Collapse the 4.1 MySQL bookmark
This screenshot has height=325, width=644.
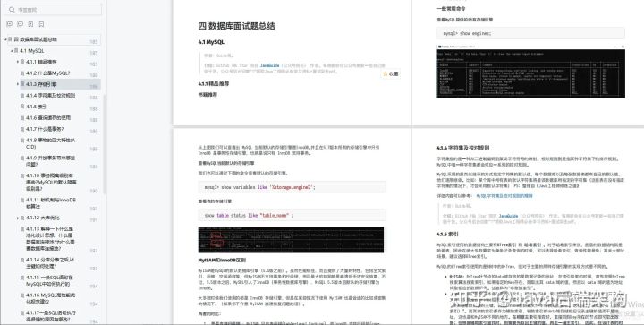pyautogui.click(x=12, y=50)
